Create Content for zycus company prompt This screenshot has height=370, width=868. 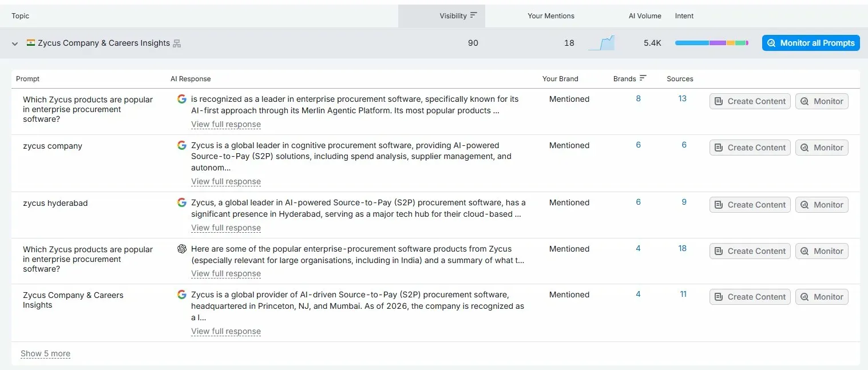750,148
